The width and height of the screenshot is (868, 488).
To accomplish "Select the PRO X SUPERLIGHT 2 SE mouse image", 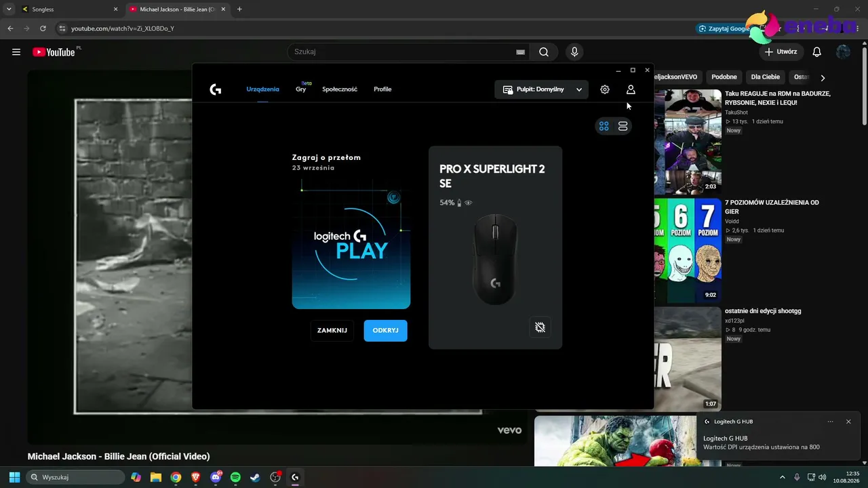I will pyautogui.click(x=495, y=260).
